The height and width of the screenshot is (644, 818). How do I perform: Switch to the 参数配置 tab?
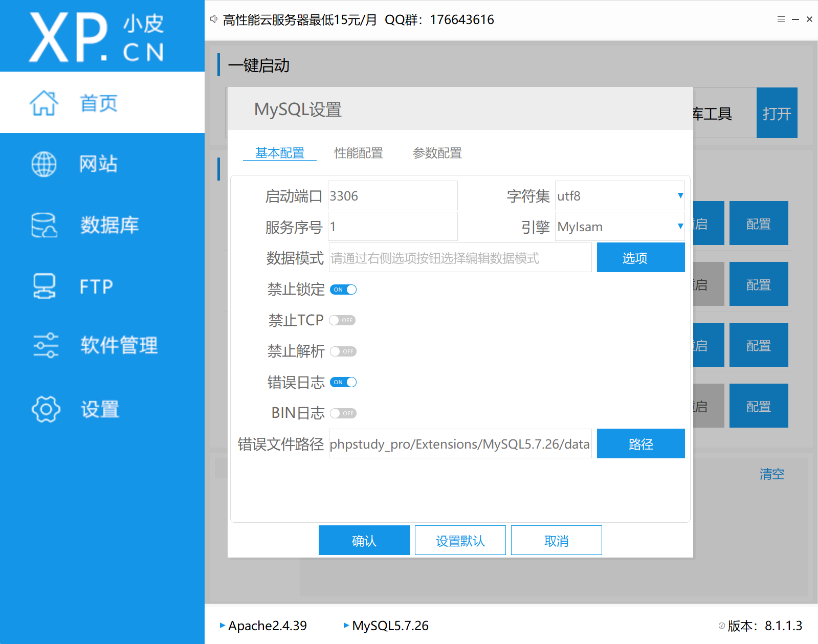(x=437, y=153)
